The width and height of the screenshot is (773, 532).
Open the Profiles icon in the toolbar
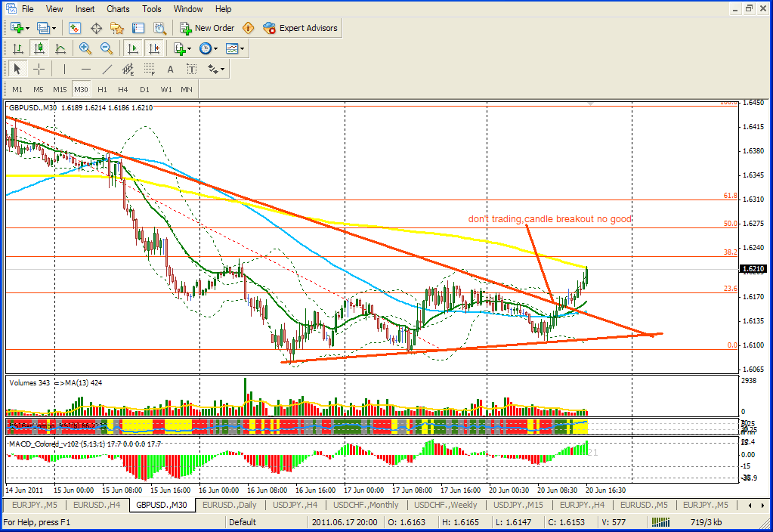click(x=43, y=28)
